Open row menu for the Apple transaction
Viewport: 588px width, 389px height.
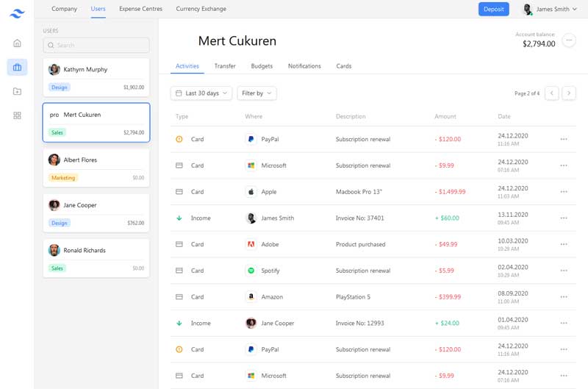(564, 192)
